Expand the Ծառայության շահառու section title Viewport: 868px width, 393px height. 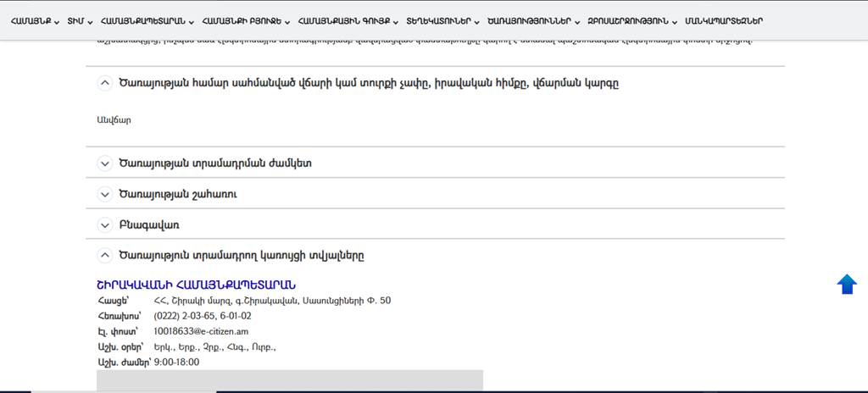point(178,195)
